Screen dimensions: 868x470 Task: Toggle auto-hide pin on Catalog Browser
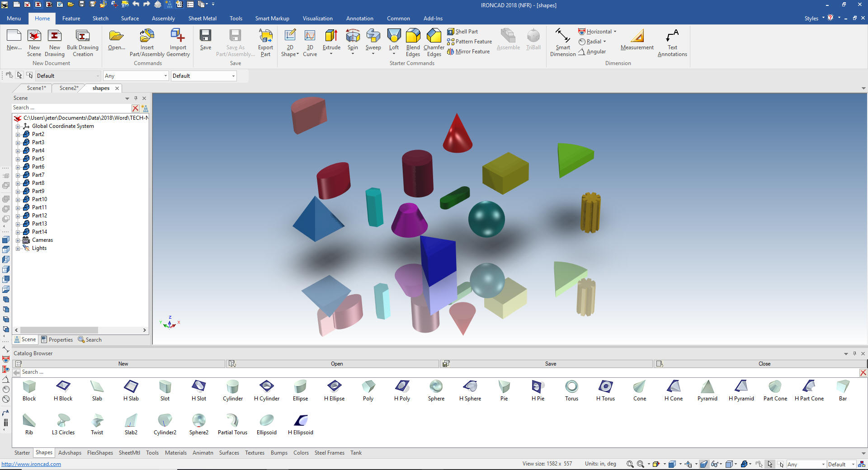point(854,353)
